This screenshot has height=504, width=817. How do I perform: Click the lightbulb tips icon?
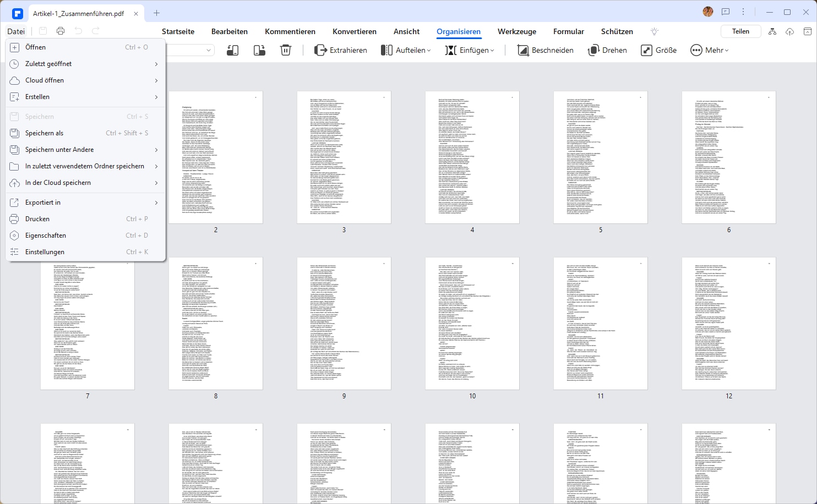point(655,31)
